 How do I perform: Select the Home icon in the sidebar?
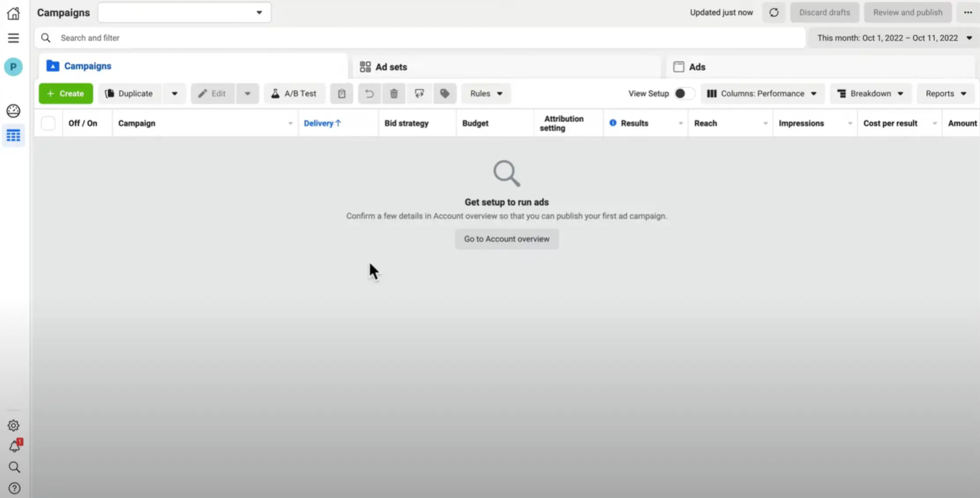(13, 13)
